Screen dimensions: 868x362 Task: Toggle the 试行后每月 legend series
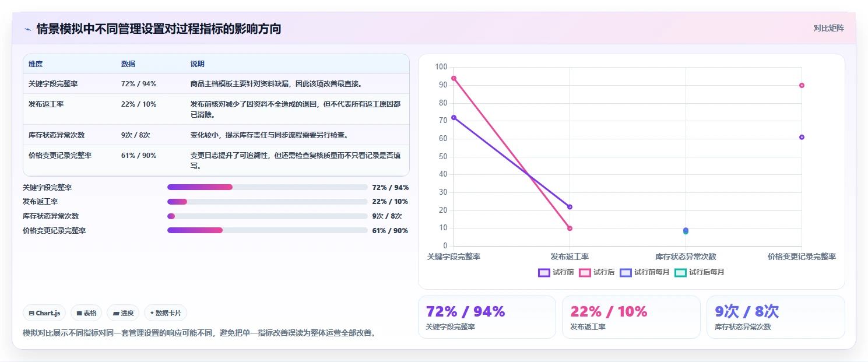700,272
